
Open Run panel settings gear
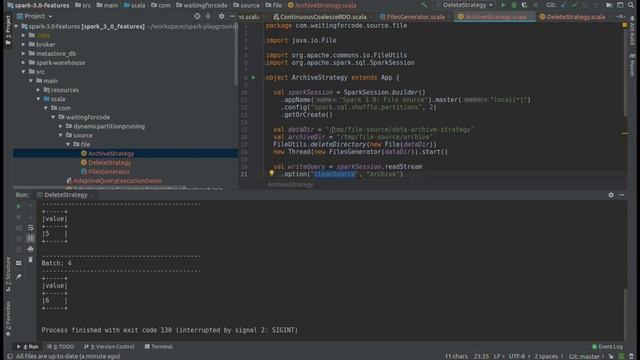[611, 195]
